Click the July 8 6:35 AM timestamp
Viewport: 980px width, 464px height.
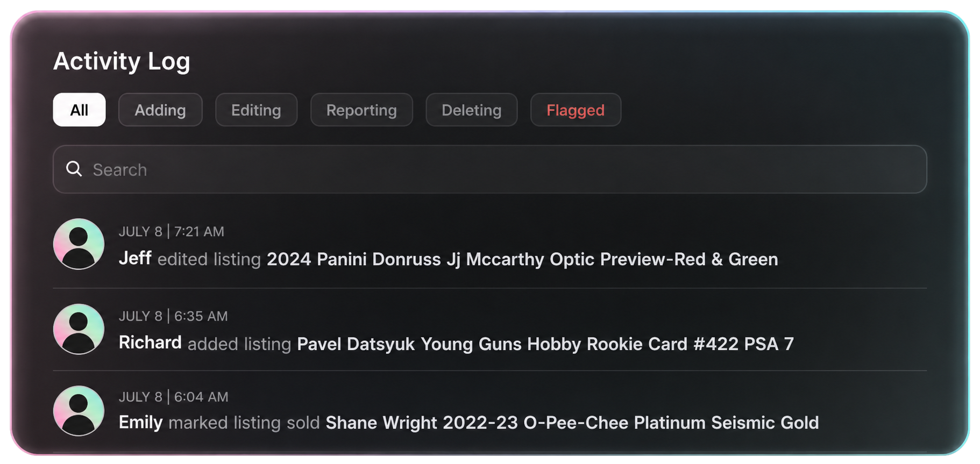pos(173,316)
